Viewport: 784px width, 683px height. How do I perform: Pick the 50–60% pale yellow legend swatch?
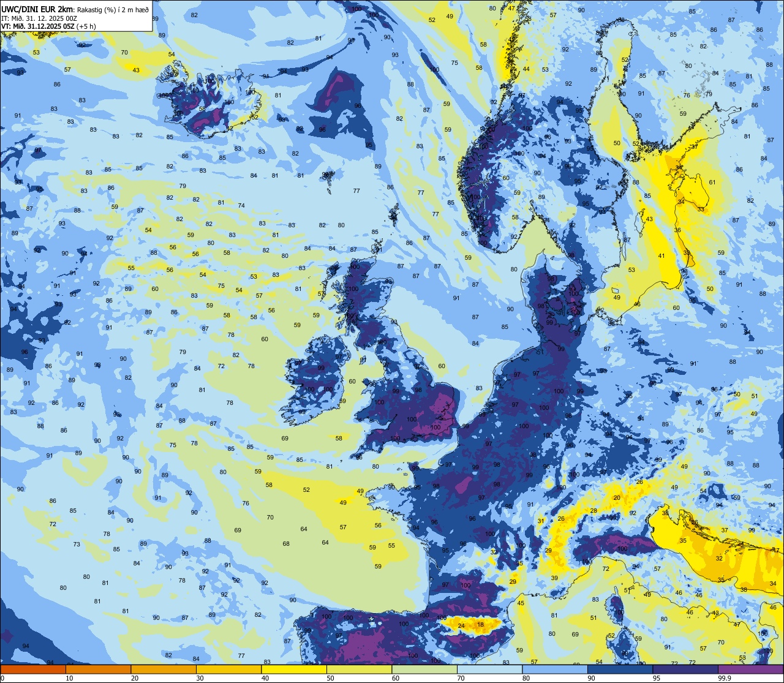359,669
